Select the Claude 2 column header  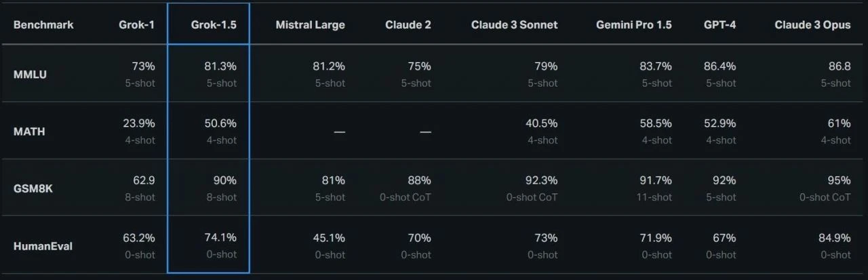click(x=408, y=25)
